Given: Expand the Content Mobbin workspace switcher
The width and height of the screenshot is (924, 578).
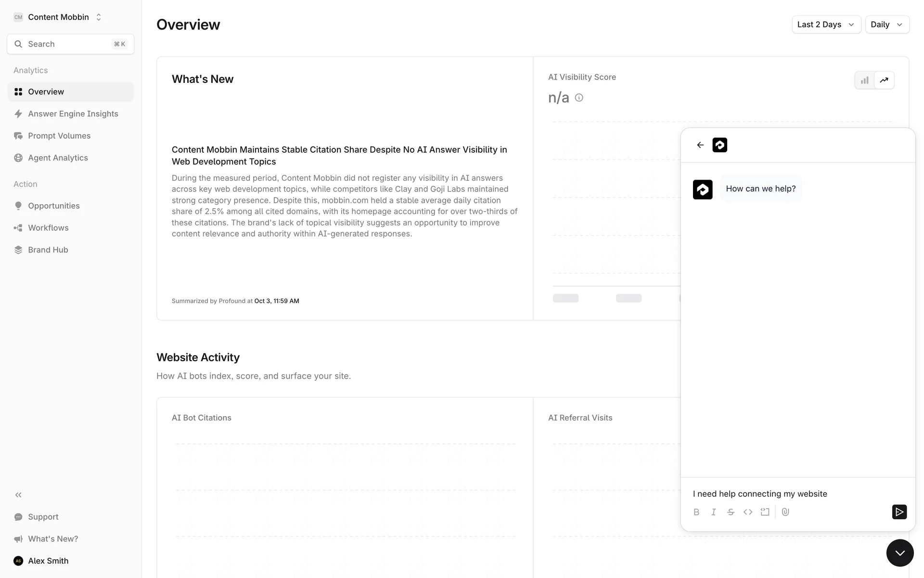Looking at the screenshot, I should point(58,17).
